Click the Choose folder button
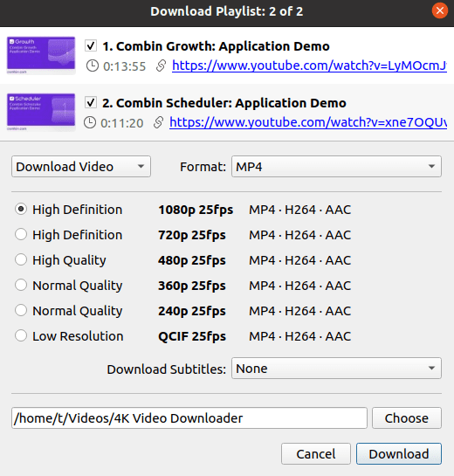This screenshot has height=476, width=454. 407,418
